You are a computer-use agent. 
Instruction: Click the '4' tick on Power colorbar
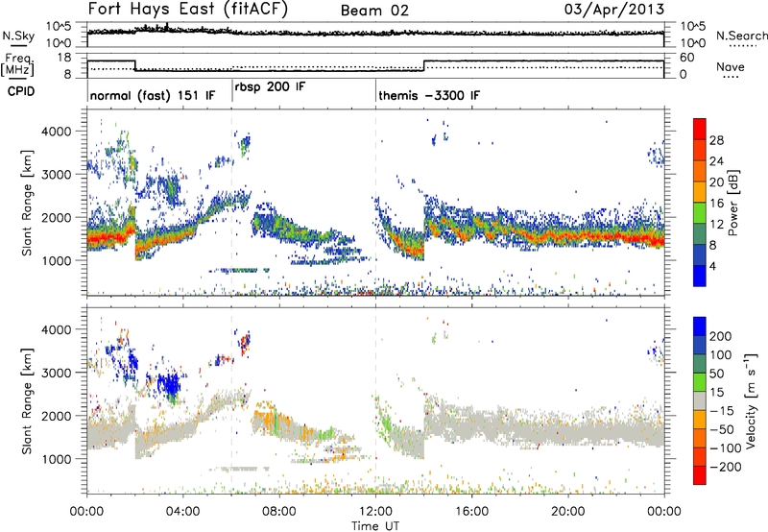click(713, 266)
